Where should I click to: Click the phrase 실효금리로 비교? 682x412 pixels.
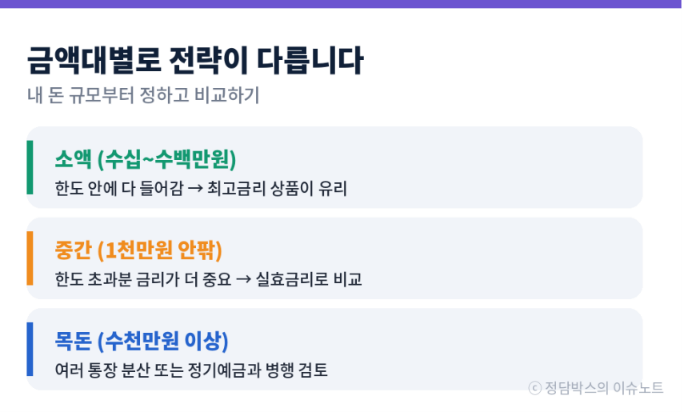coord(309,279)
